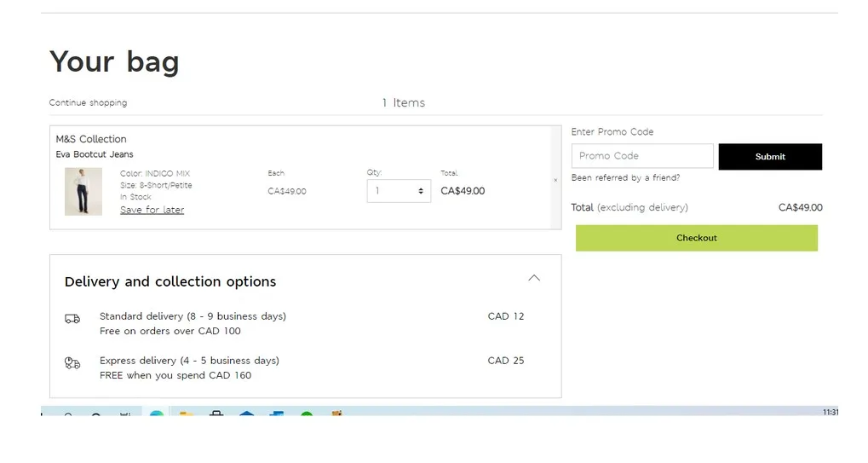Save the jeans for later

coord(152,210)
